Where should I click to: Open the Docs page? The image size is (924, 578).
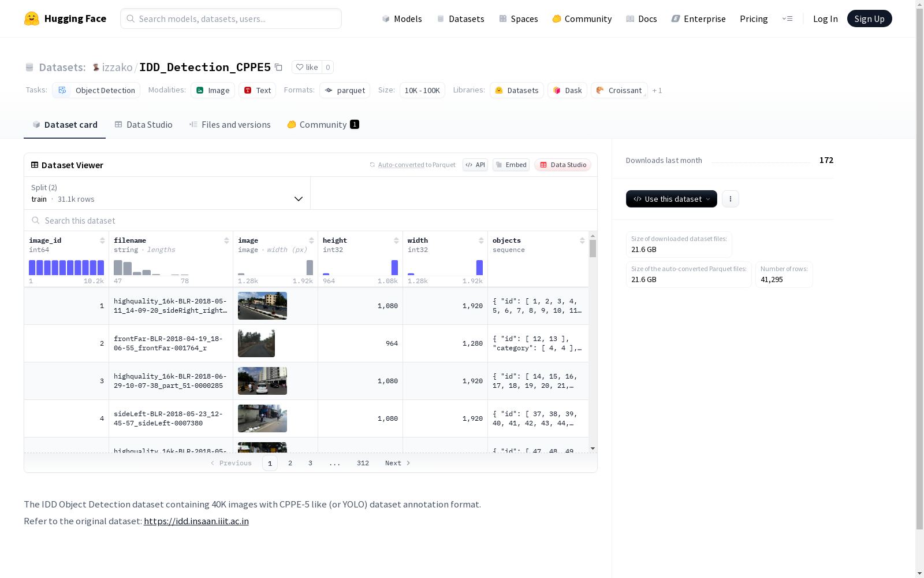(642, 18)
